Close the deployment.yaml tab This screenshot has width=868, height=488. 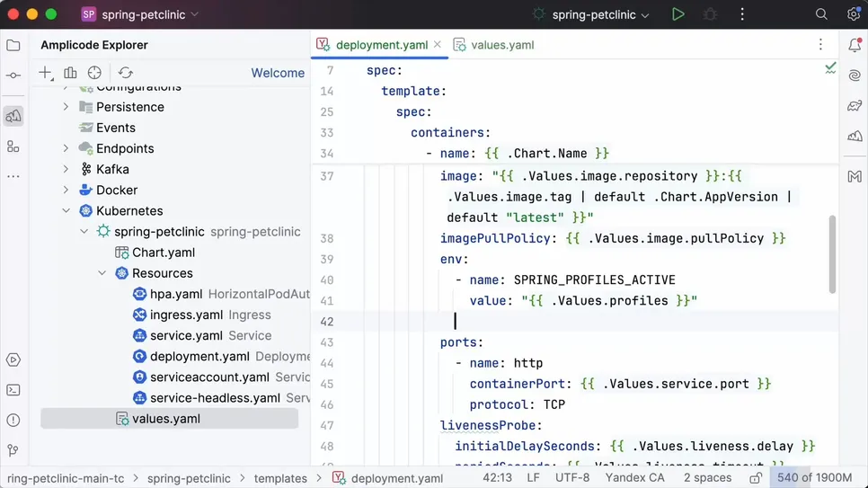click(x=438, y=44)
